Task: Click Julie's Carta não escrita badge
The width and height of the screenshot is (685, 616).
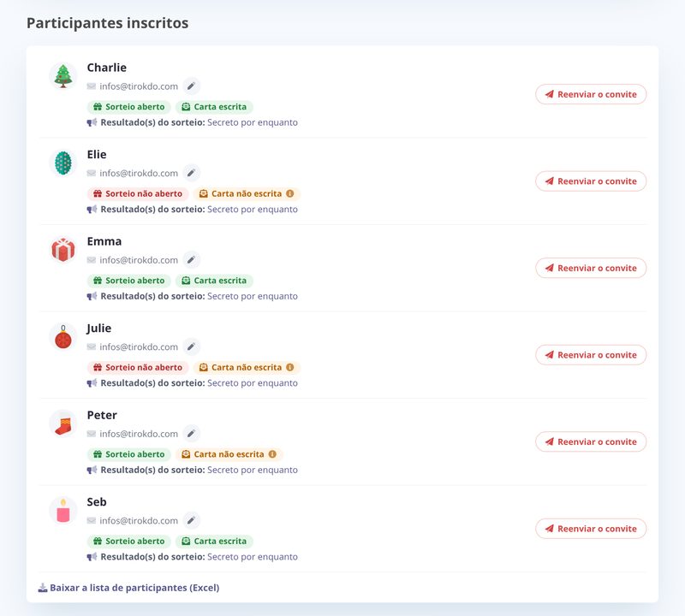Action: point(247,368)
